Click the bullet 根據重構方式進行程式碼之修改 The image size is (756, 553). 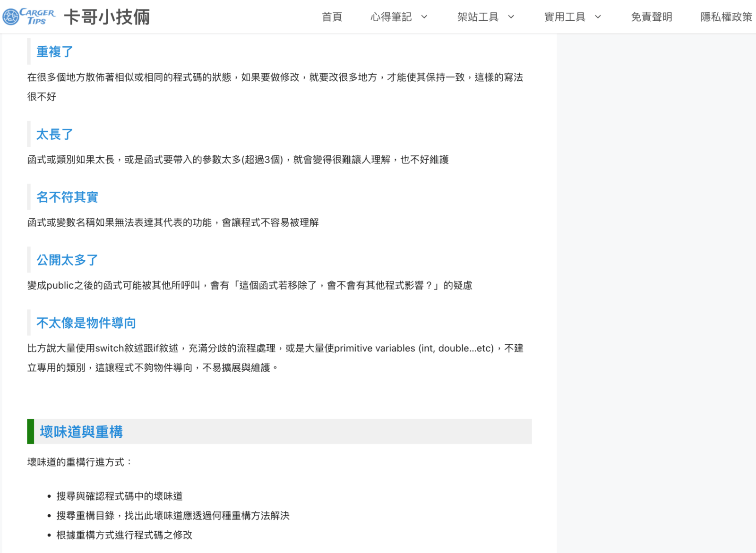coord(124,535)
